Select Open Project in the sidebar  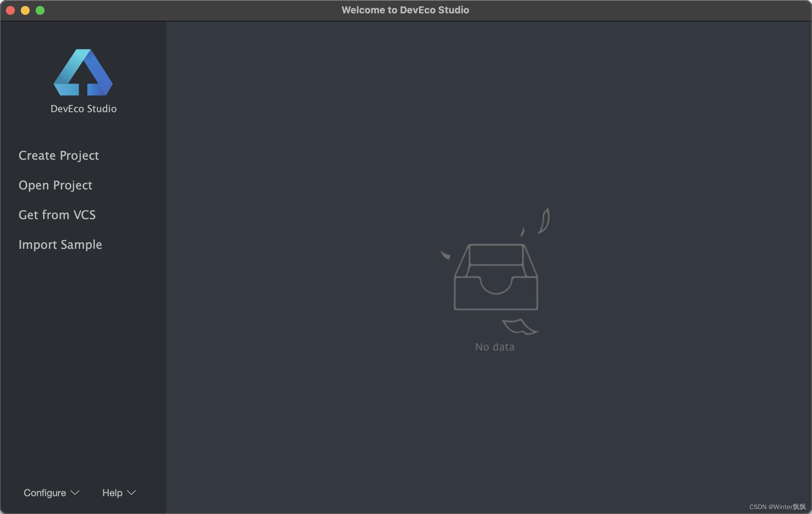click(55, 185)
